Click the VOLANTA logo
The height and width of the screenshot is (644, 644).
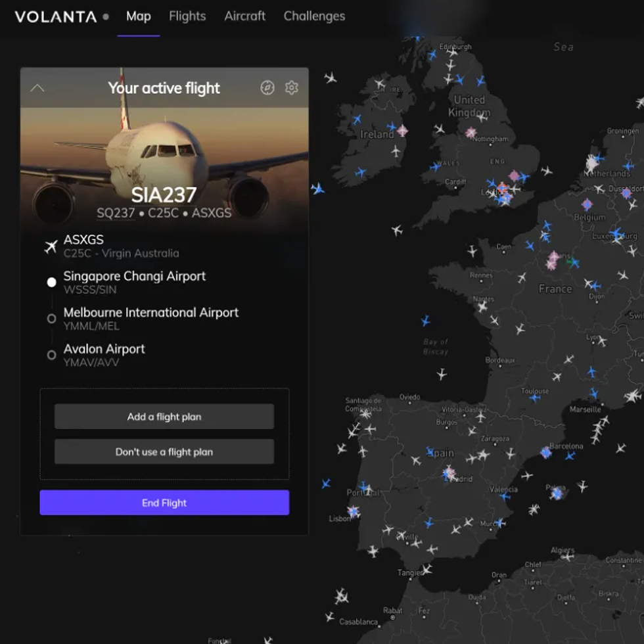coord(56,17)
